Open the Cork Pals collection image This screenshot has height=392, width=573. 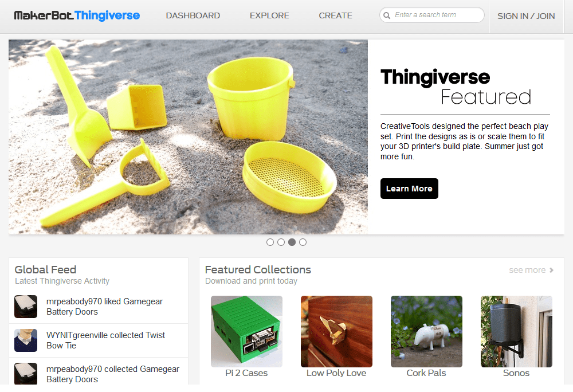coord(426,331)
